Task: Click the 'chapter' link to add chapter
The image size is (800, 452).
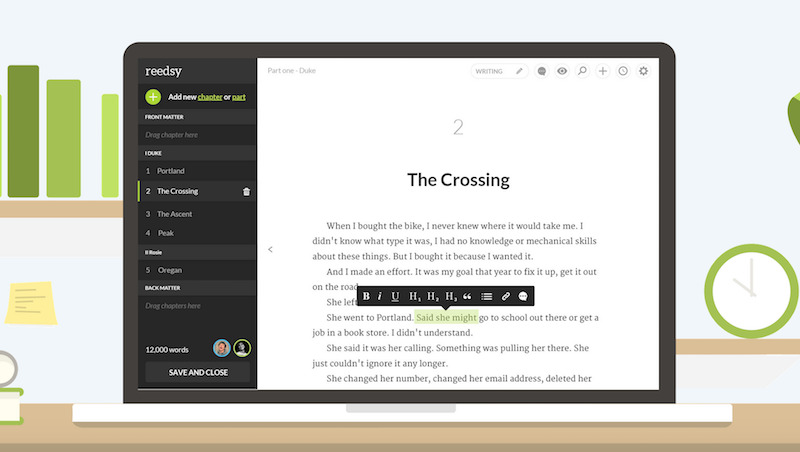Action: click(x=210, y=97)
